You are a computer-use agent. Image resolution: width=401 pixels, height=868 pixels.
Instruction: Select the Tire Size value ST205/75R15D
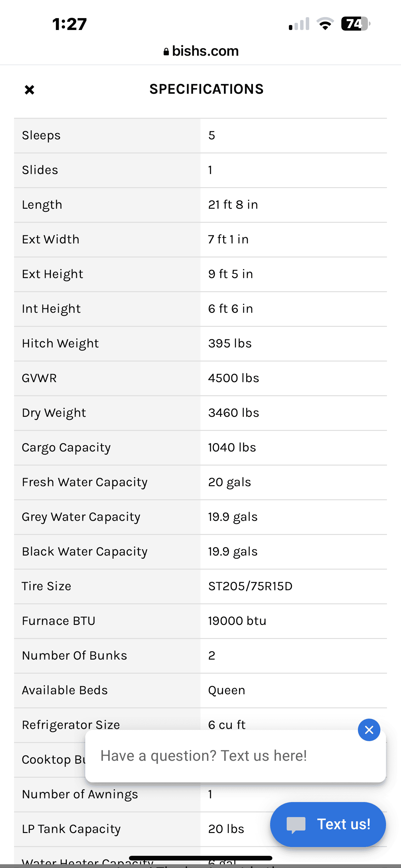click(250, 586)
